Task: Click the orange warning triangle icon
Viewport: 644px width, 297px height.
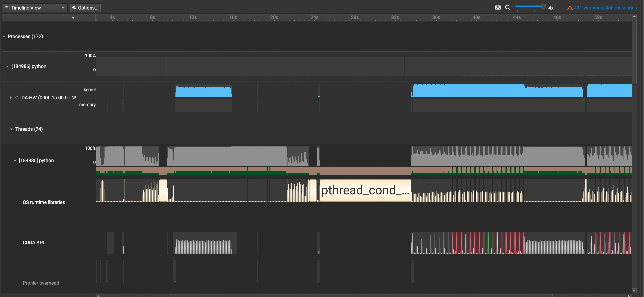Action: 570,8
